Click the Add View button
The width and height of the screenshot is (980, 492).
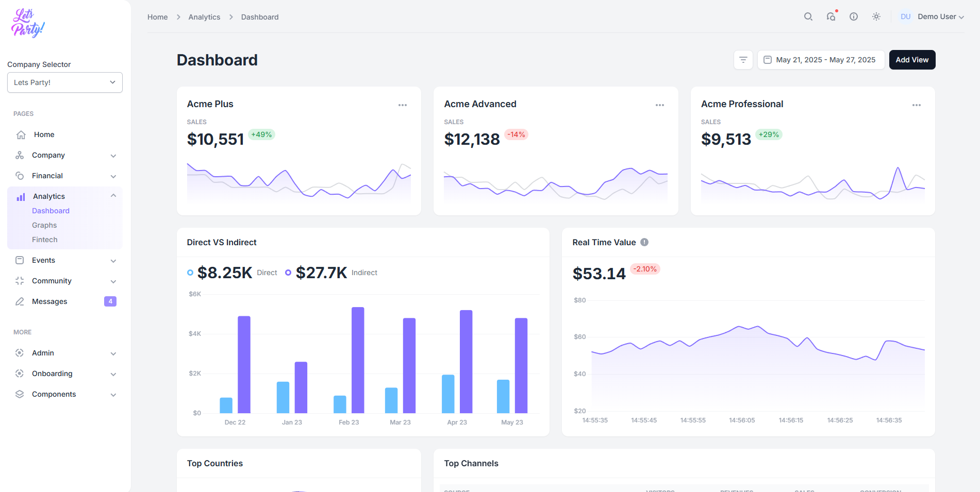pyautogui.click(x=912, y=60)
